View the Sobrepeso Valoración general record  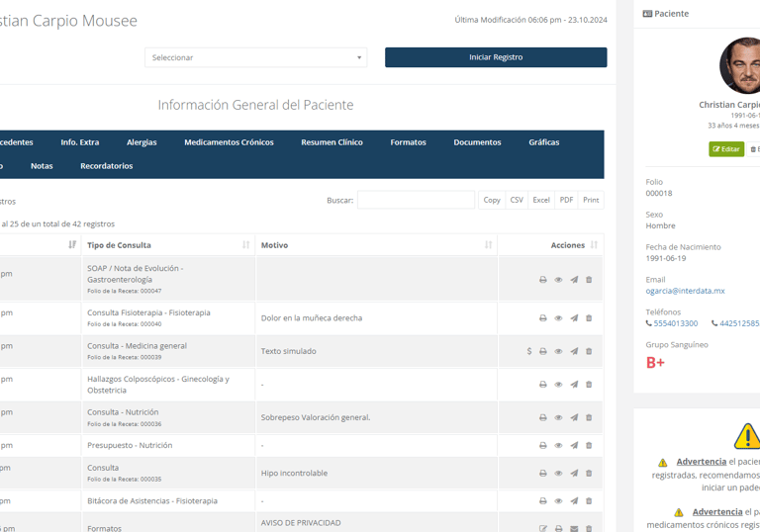pos(558,417)
